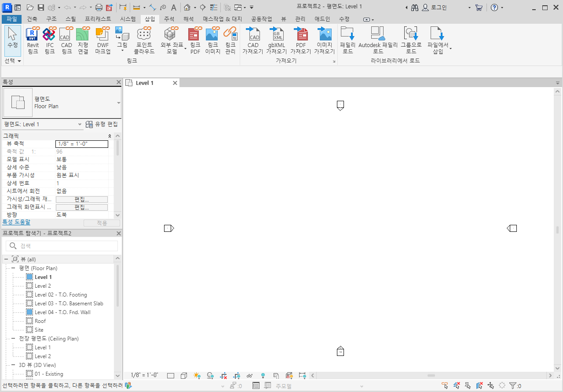563x392 pixels.
Task: Switch to the 주석 ribbon tab
Action: tap(169, 19)
